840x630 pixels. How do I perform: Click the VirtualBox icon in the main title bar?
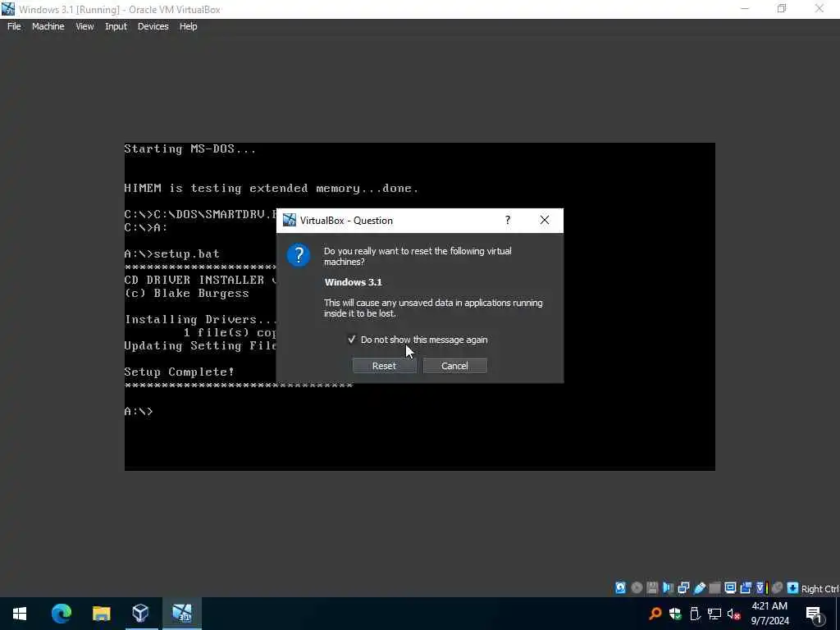(8, 9)
